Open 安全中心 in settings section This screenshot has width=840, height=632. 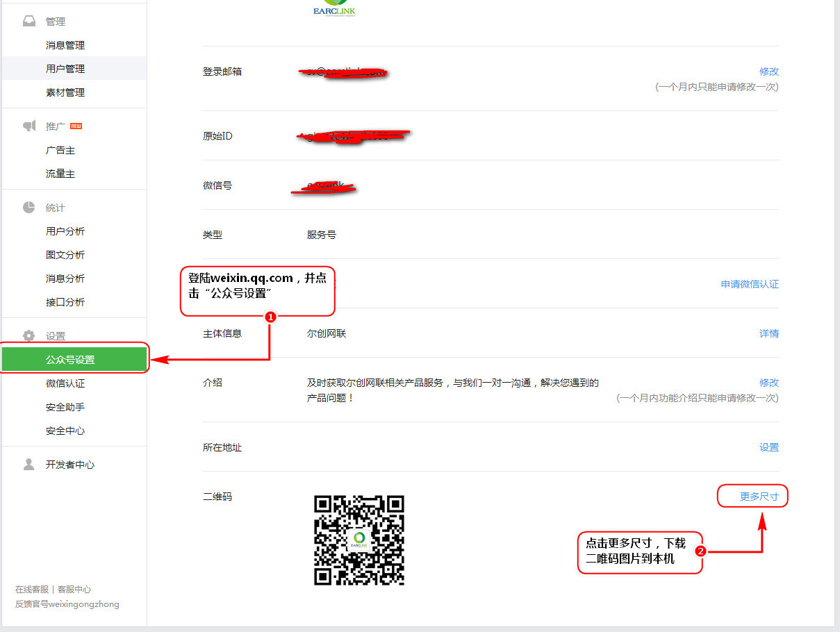click(x=65, y=431)
